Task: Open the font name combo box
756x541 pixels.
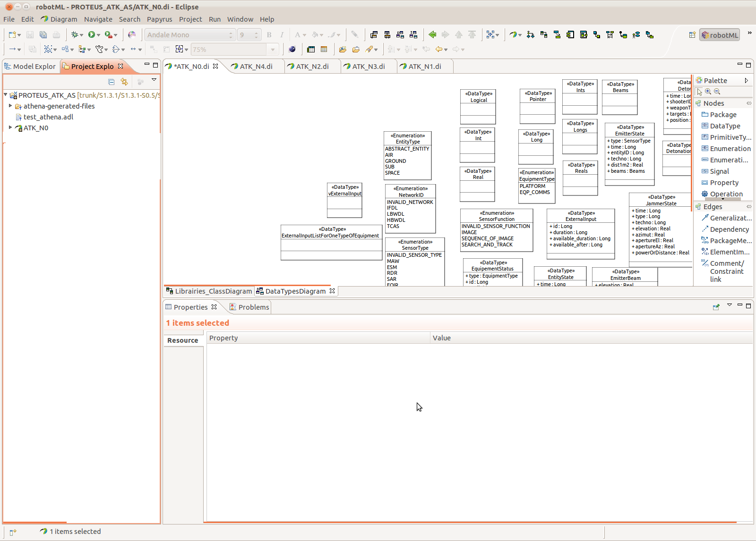Action: (189, 35)
